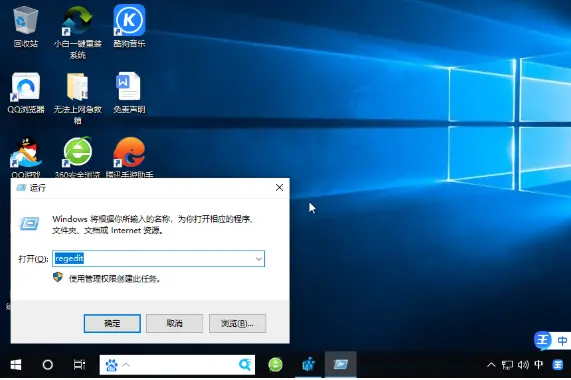
Task: Browse for a file with 浏览(B)...
Action: coord(237,323)
